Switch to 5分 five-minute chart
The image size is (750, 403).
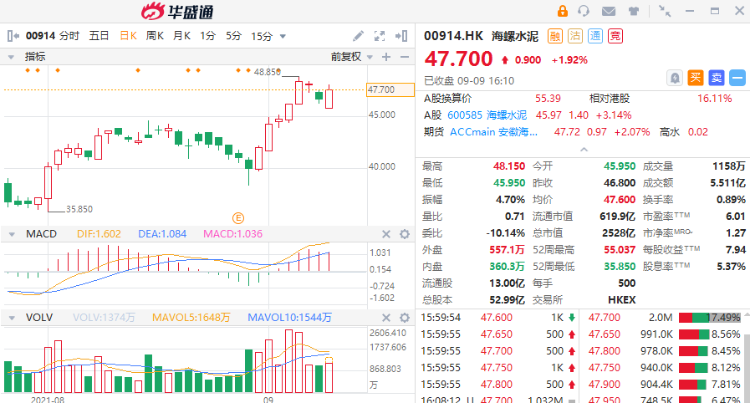pos(233,36)
